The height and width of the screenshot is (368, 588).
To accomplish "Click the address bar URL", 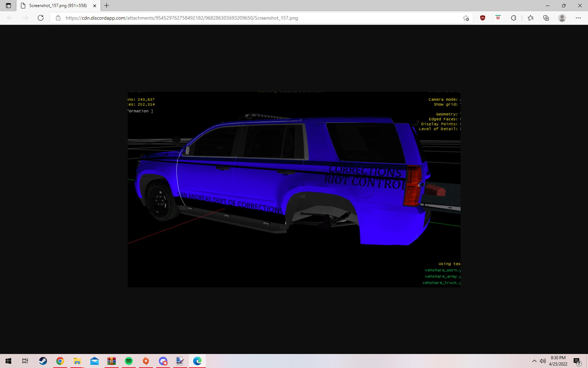I will [x=182, y=18].
